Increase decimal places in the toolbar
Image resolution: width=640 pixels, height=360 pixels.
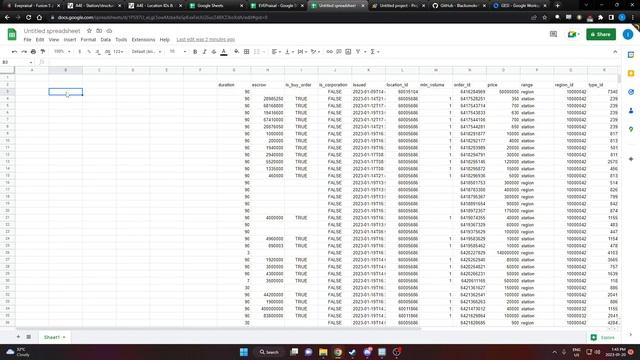tap(107, 52)
